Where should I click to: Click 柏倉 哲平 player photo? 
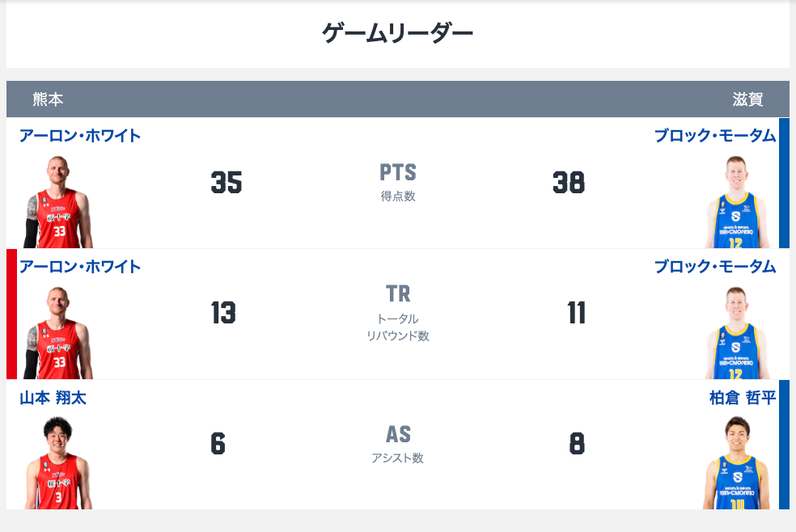click(736, 464)
